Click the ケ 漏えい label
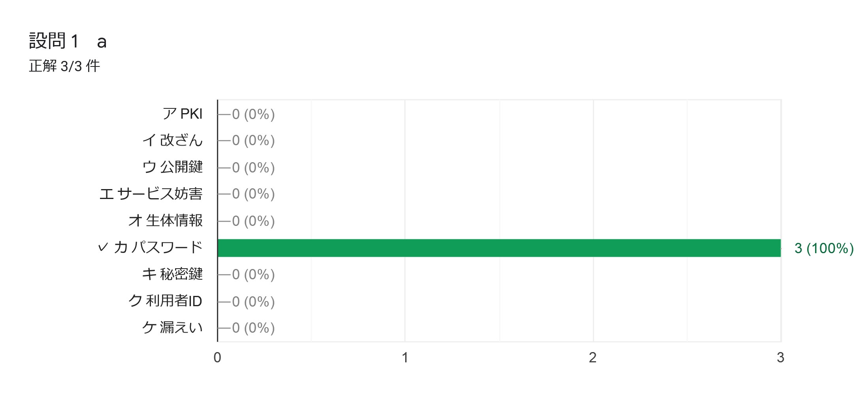 coord(172,328)
